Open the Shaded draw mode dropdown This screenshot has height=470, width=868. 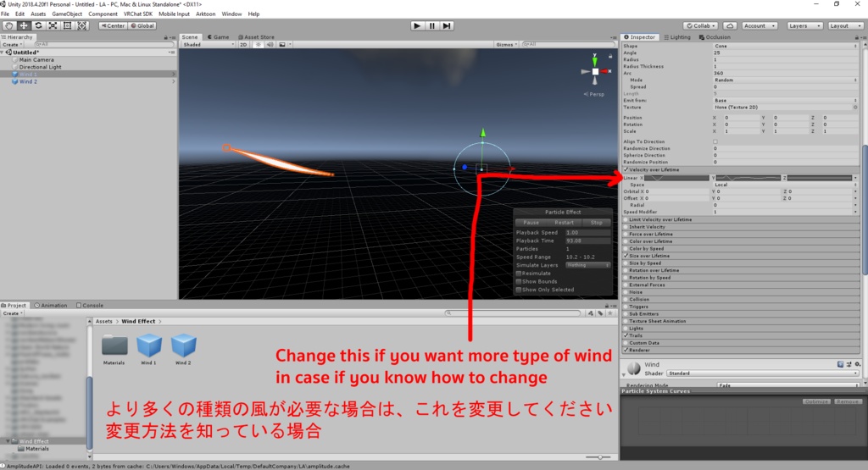[209, 44]
